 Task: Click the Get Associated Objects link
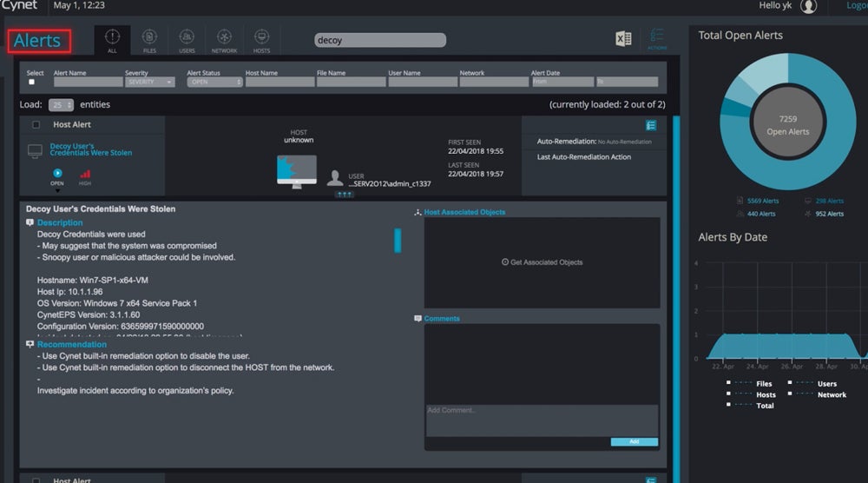(x=542, y=262)
